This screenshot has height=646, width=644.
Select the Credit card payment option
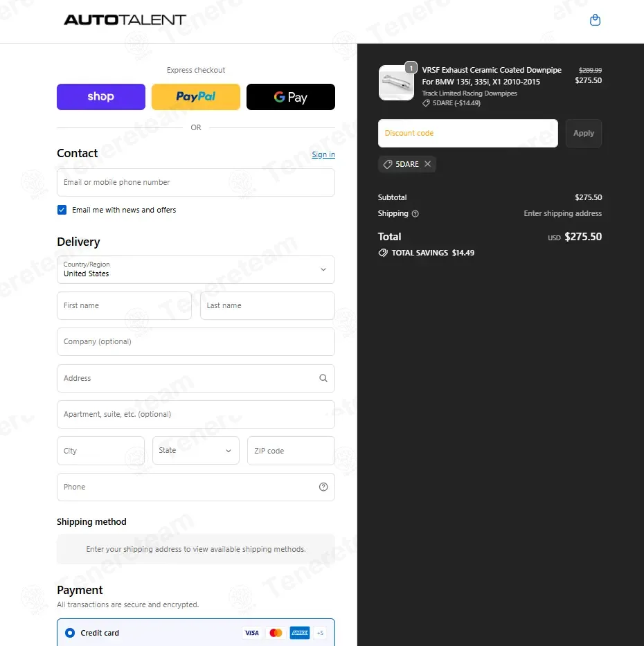tap(70, 633)
